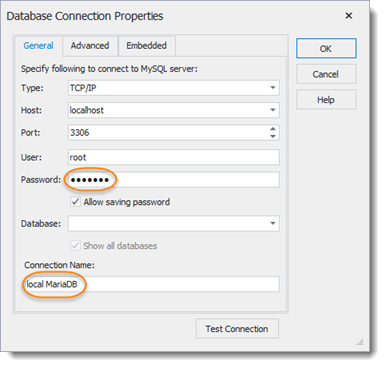Toggle the Show all databases checkbox
This screenshot has width=385, height=367.
click(75, 246)
